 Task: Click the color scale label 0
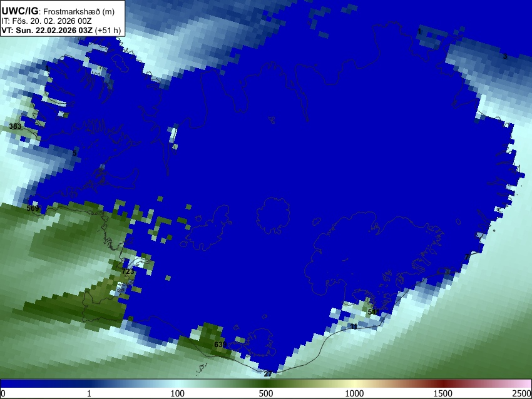pos(3,393)
